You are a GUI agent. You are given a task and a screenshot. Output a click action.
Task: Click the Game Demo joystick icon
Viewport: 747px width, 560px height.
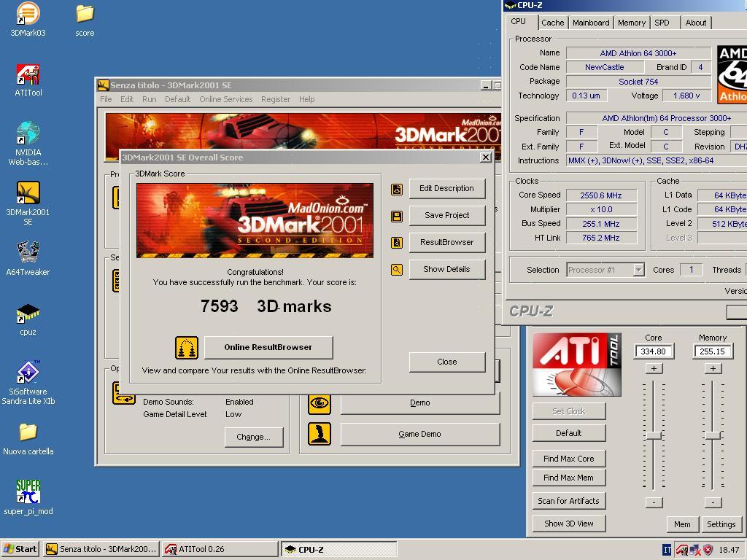click(320, 434)
